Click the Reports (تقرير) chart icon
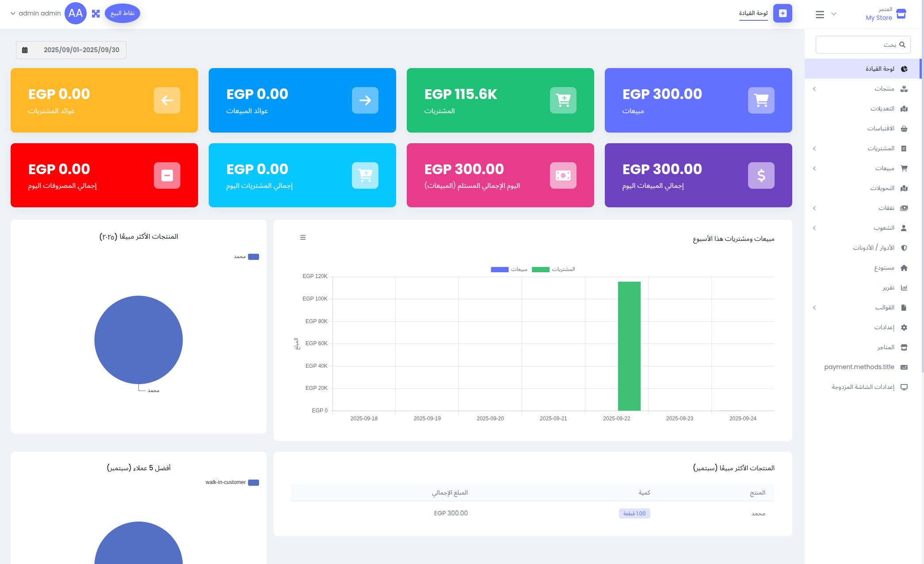The height and width of the screenshot is (564, 924). pos(904,287)
